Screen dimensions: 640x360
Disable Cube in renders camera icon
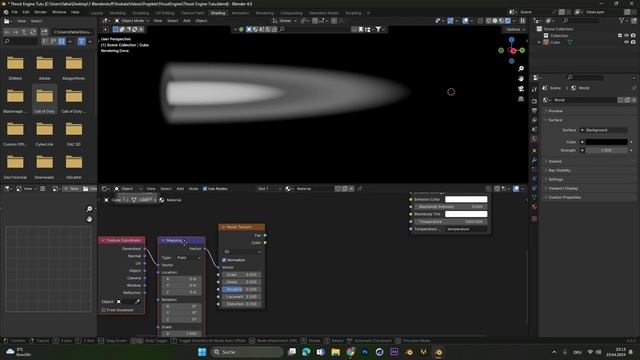click(633, 42)
